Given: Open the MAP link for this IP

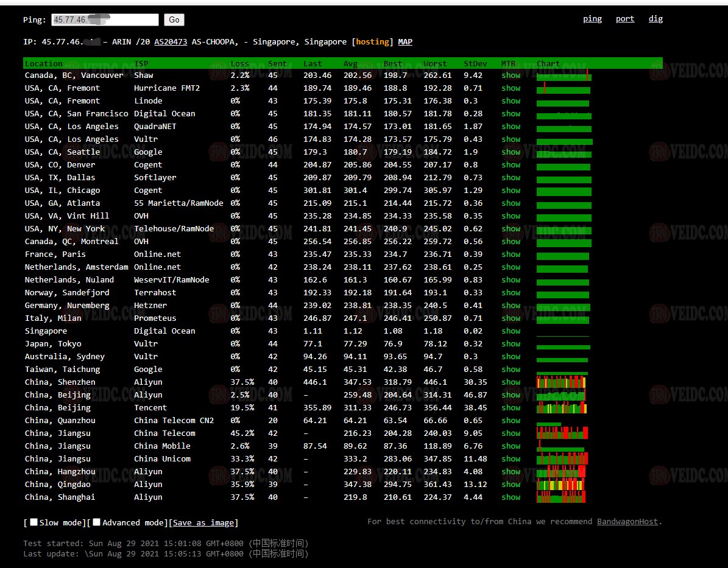Looking at the screenshot, I should click(x=405, y=42).
